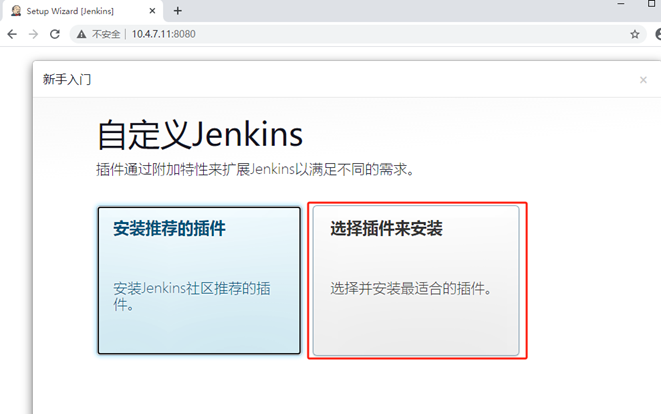Click the 不安全 security label
Viewport: 661px width, 414px height.
pos(106,34)
